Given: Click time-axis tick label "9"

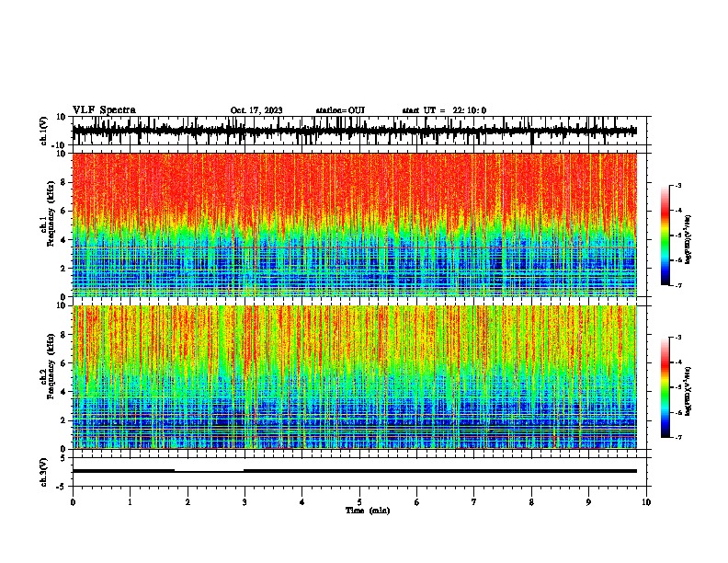Looking at the screenshot, I should (588, 502).
